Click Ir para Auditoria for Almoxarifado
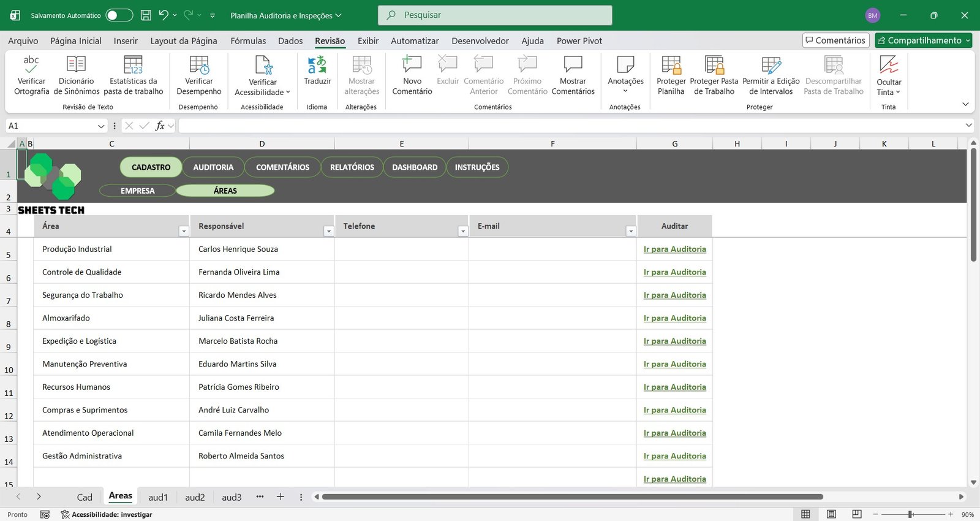This screenshot has width=980, height=521. pos(674,318)
